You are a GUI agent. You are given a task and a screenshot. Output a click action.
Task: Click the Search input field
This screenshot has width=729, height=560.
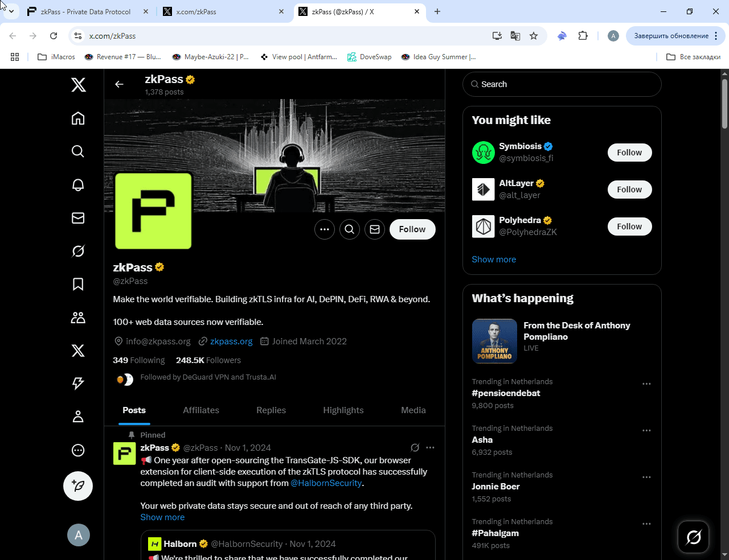[x=562, y=84]
